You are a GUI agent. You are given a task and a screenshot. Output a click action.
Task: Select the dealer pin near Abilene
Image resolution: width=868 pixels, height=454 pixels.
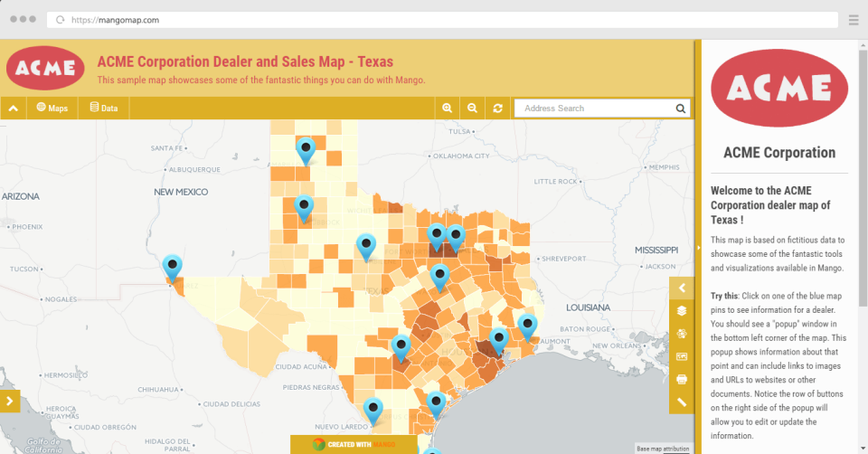[x=366, y=247]
